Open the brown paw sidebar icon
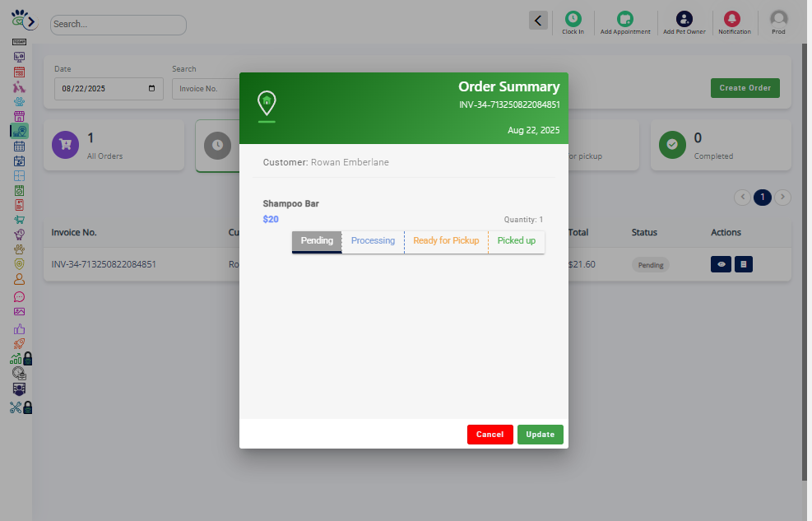 (x=19, y=249)
